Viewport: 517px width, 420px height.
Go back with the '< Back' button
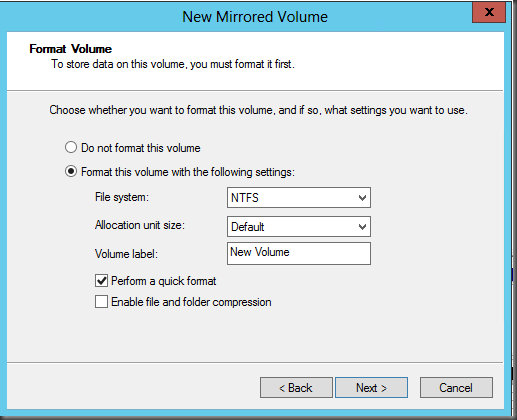(296, 388)
